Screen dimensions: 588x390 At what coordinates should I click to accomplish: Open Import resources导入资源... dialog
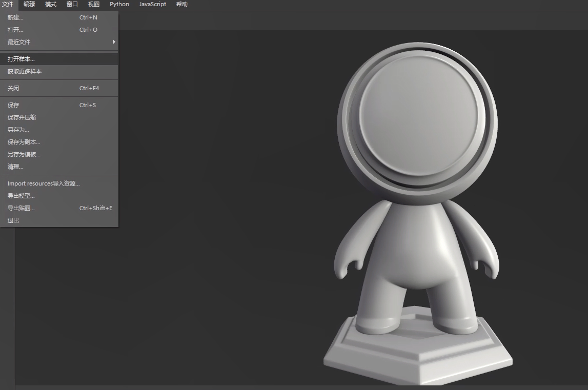(44, 183)
